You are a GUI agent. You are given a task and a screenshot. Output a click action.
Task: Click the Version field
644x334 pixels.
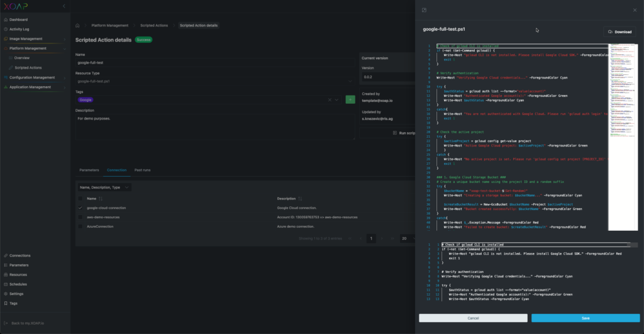388,77
